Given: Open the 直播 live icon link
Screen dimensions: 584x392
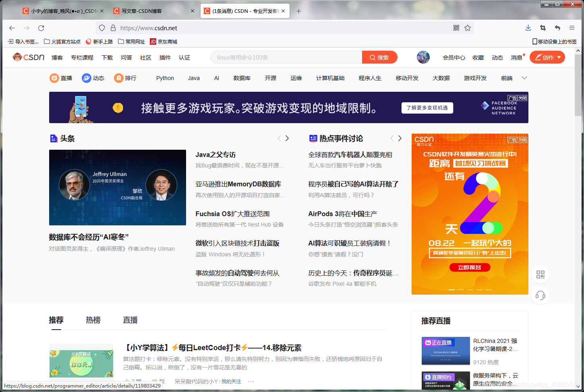Looking at the screenshot, I should pyautogui.click(x=61, y=78).
